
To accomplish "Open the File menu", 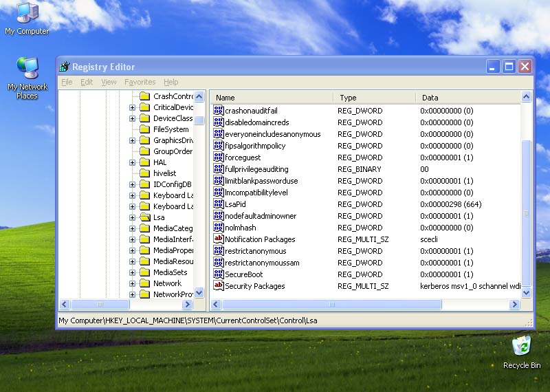I will click(67, 82).
